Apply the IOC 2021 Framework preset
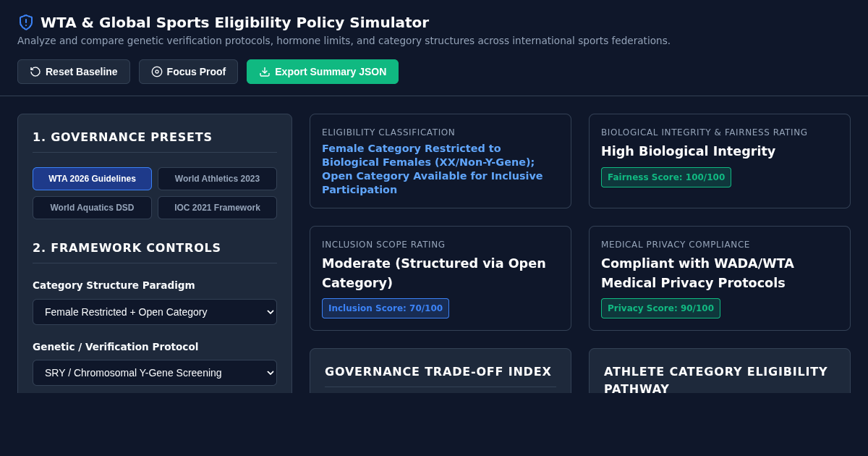868x456 pixels. pyautogui.click(x=217, y=208)
